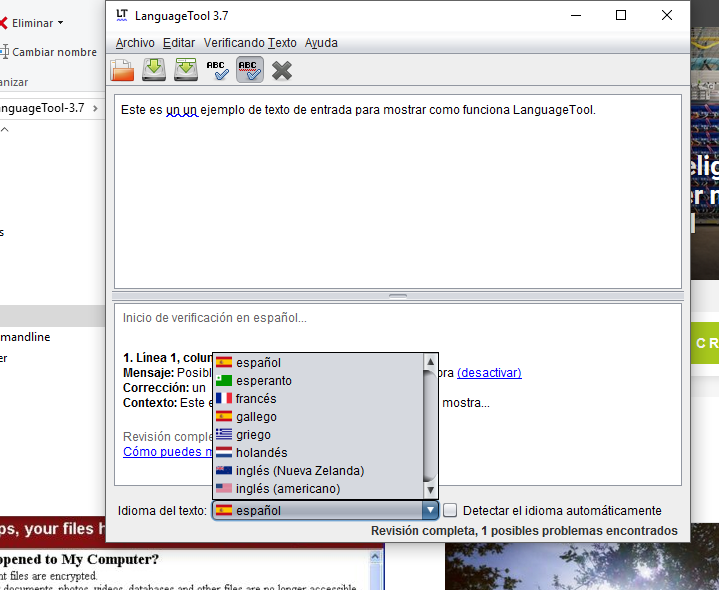
Task: Click Eliminar dropdown arrow in Explorer
Action: 61,23
